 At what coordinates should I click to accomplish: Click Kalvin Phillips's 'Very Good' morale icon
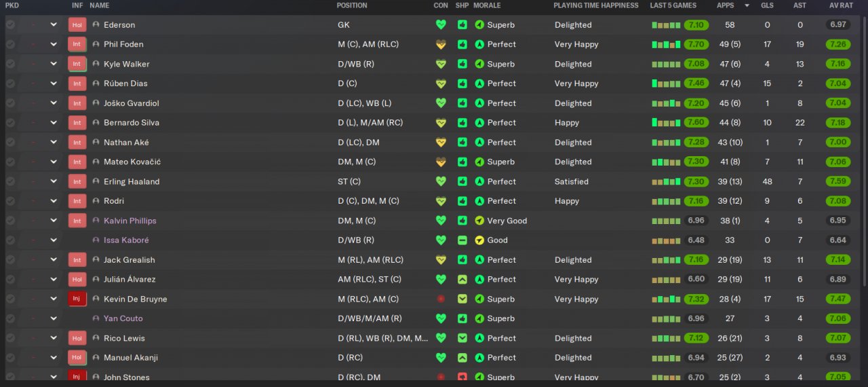(x=479, y=221)
